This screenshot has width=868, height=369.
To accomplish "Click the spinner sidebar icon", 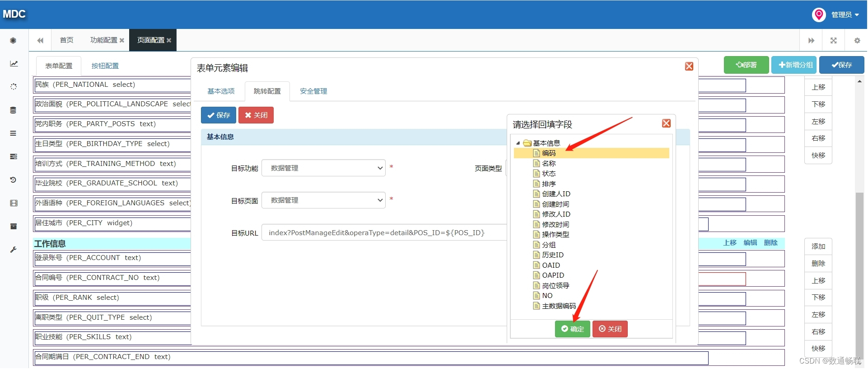I will [14, 87].
